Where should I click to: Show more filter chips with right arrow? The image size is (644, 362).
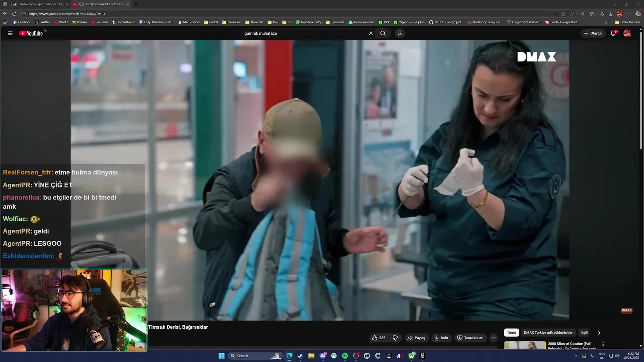point(599,333)
